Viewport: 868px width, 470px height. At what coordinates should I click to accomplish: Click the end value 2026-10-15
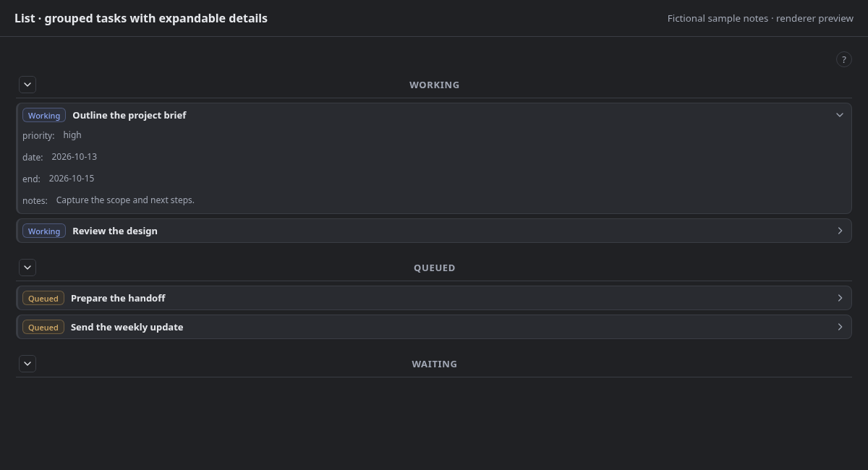click(x=72, y=179)
